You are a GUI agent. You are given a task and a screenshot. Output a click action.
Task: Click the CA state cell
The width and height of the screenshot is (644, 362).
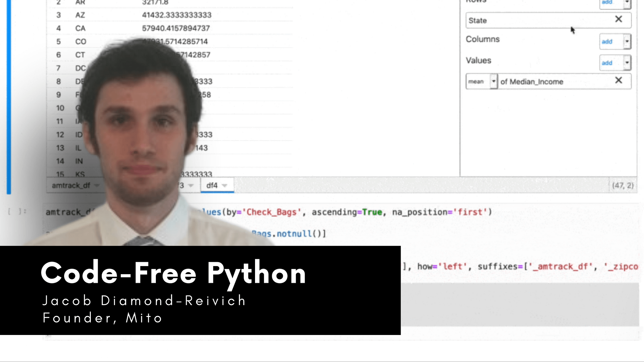pyautogui.click(x=80, y=28)
